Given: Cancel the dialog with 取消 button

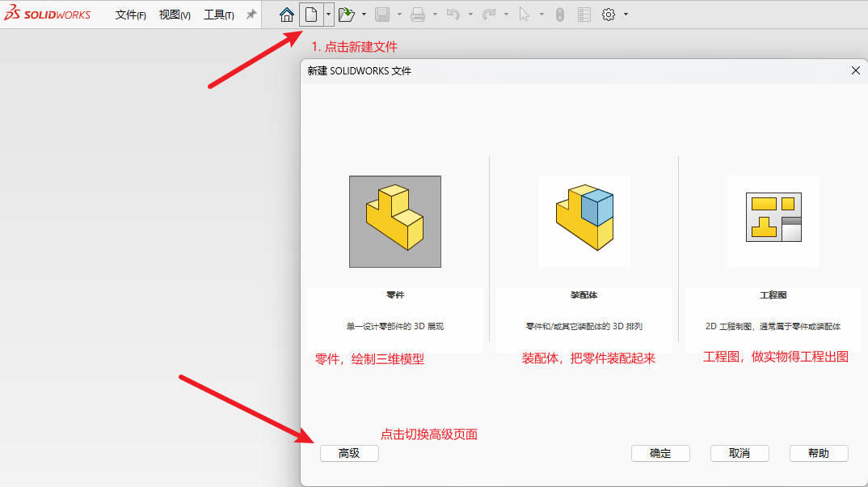Looking at the screenshot, I should 739,453.
